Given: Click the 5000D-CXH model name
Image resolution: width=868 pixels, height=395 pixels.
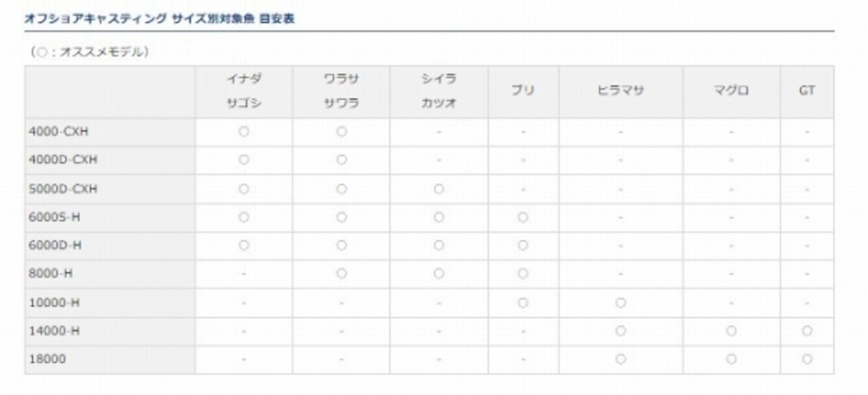Looking at the screenshot, I should pos(62,189).
